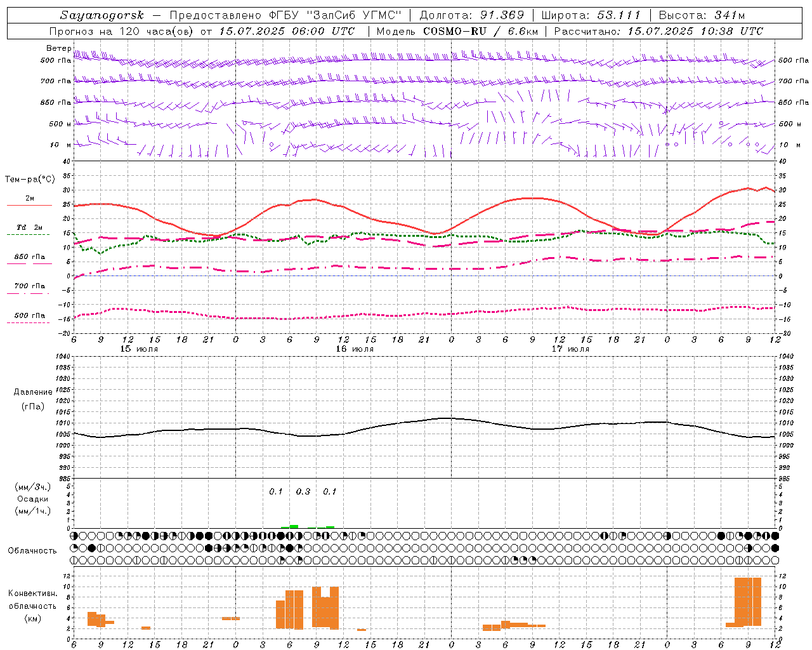Viewport: 812px width, 650px height.
Task: Click the precipitation value 0.3
Action: 303,491
